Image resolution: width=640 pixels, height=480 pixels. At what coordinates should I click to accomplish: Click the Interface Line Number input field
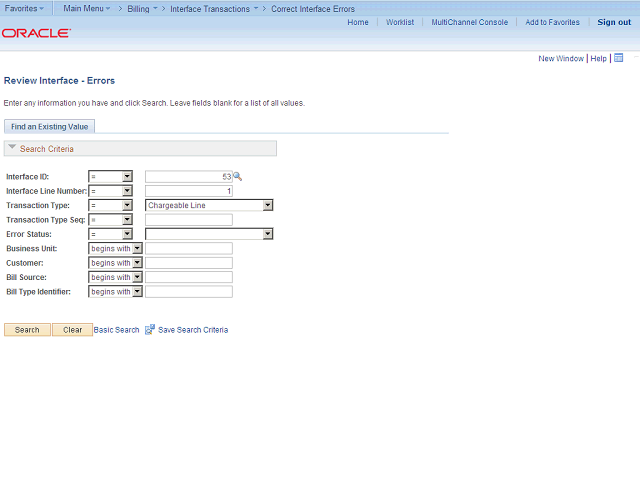click(x=189, y=191)
